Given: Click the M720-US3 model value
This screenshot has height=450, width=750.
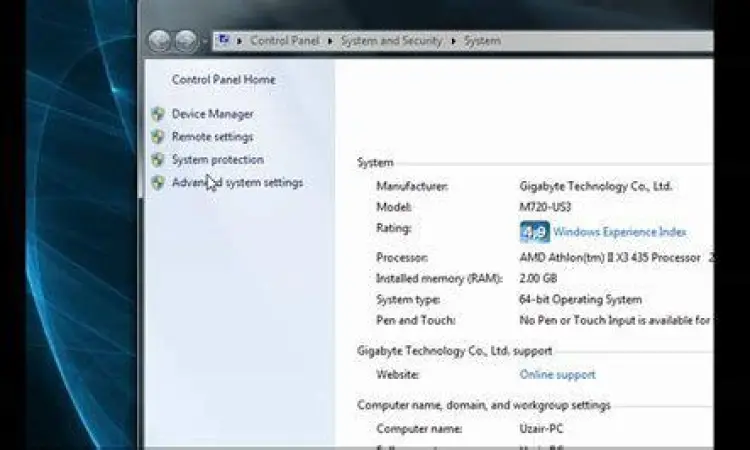Looking at the screenshot, I should (x=545, y=207).
